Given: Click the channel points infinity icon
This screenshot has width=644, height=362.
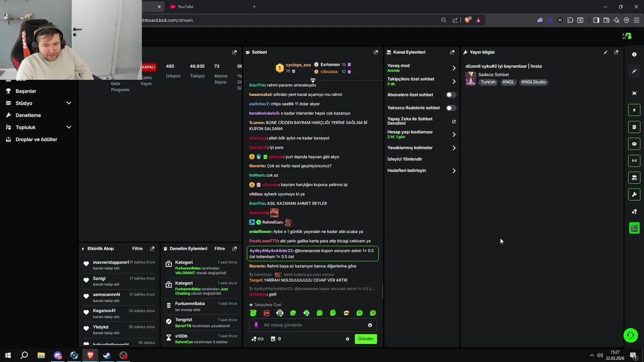Looking at the screenshot, I should [258, 339].
